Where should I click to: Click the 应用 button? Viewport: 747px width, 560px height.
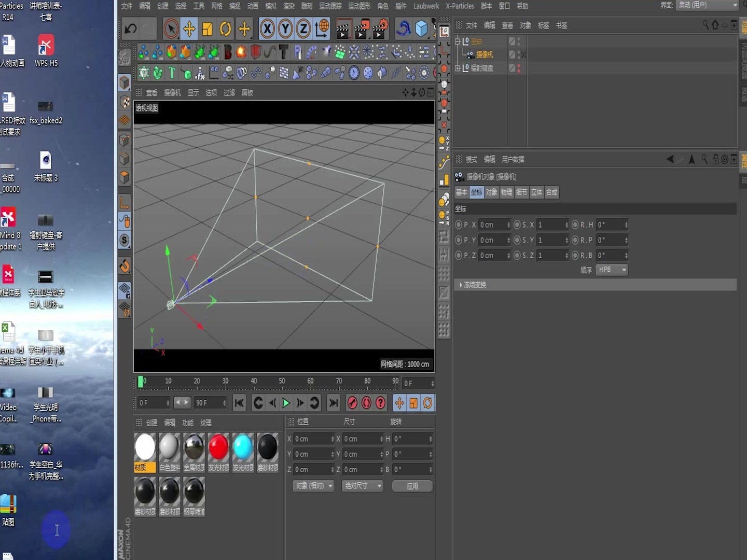point(412,486)
